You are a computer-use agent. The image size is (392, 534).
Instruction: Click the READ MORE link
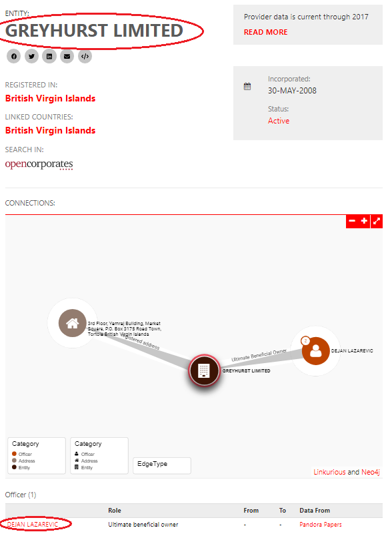click(x=265, y=32)
